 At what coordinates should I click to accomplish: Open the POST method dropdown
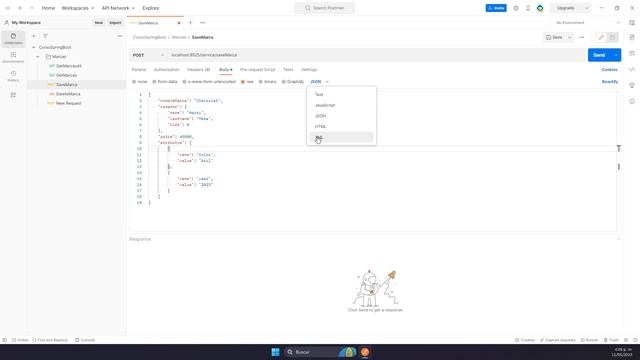[x=149, y=55]
